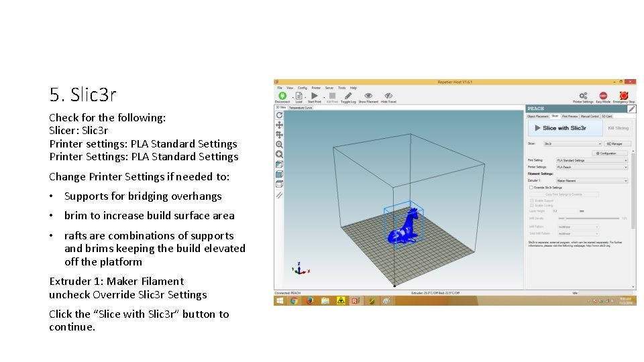Screen dimensions: 644x362
Task: Open the Print Preview tab
Action: [x=570, y=116]
